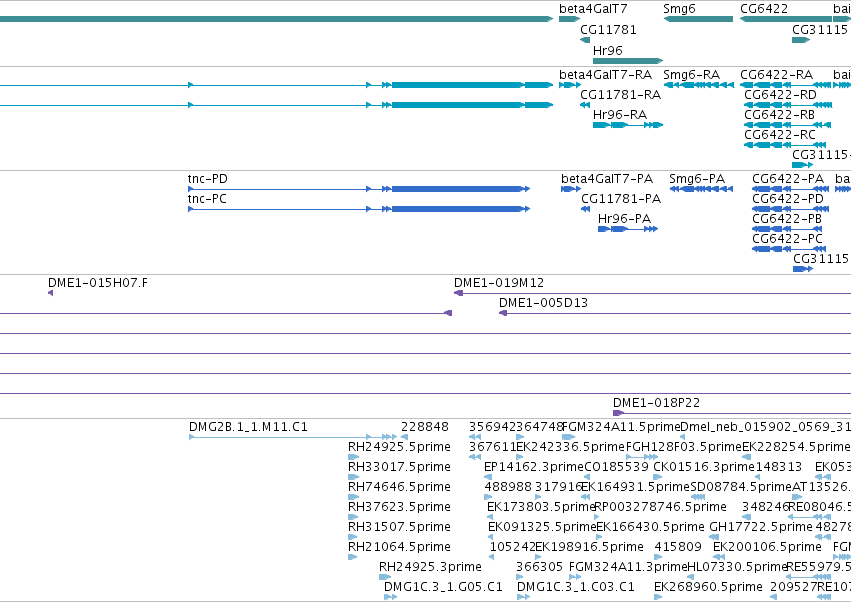851x602 pixels.
Task: Click the Hr96-RA transcript exon glyph
Action: pos(628,125)
